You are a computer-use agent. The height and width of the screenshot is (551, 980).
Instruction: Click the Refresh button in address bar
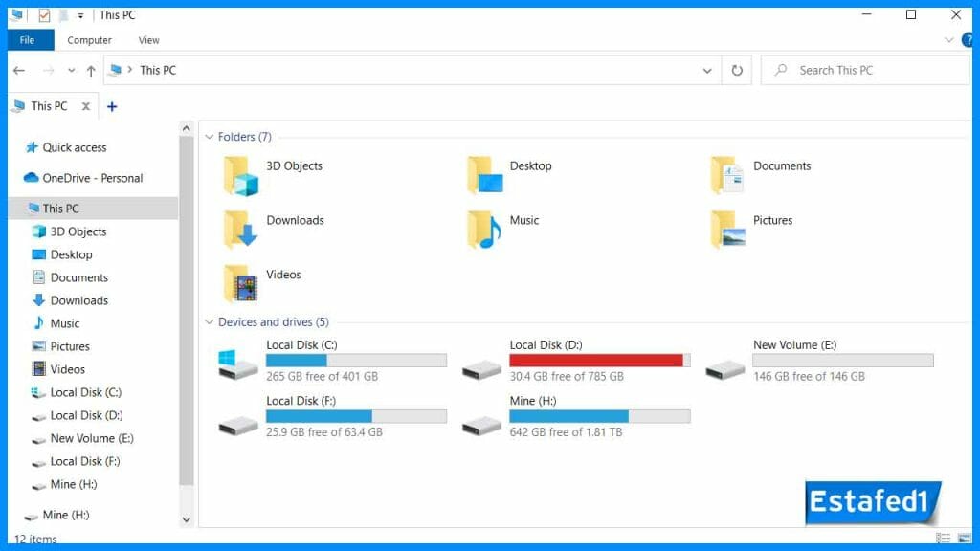pos(737,71)
